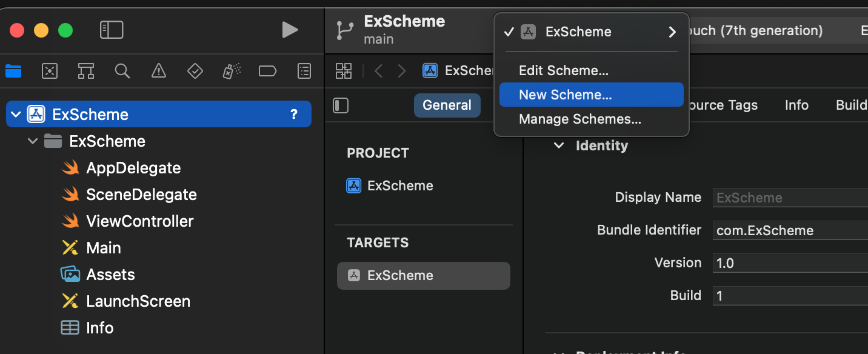Open the Main storyboard file
868x354 pixels.
(x=104, y=248)
